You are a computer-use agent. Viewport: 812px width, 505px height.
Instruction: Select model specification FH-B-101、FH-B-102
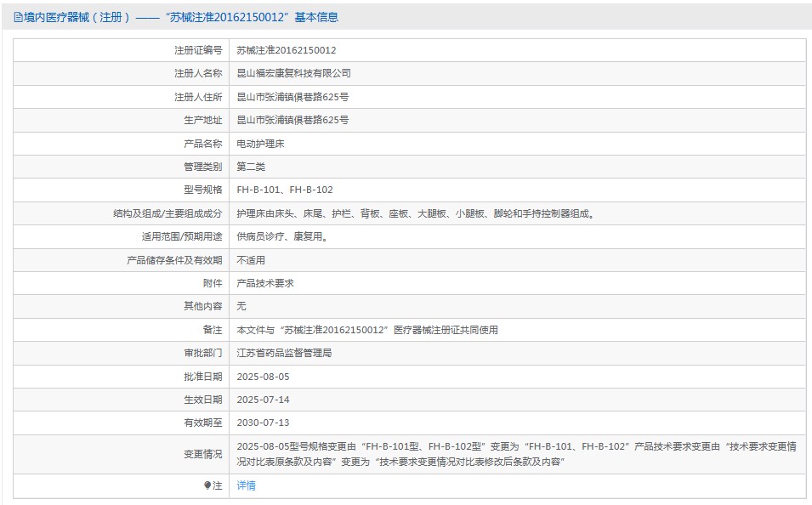[285, 190]
